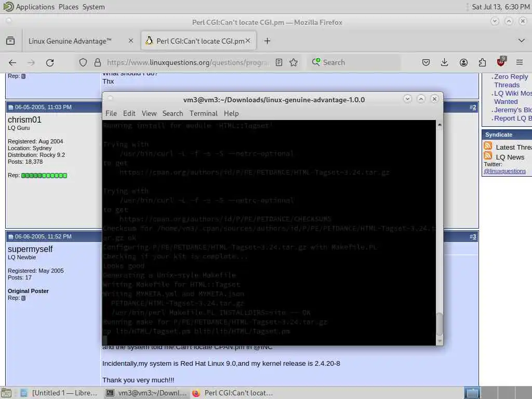Click the LQ News RSS icon
Screen dimensions: 532x399
pyautogui.click(x=488, y=156)
